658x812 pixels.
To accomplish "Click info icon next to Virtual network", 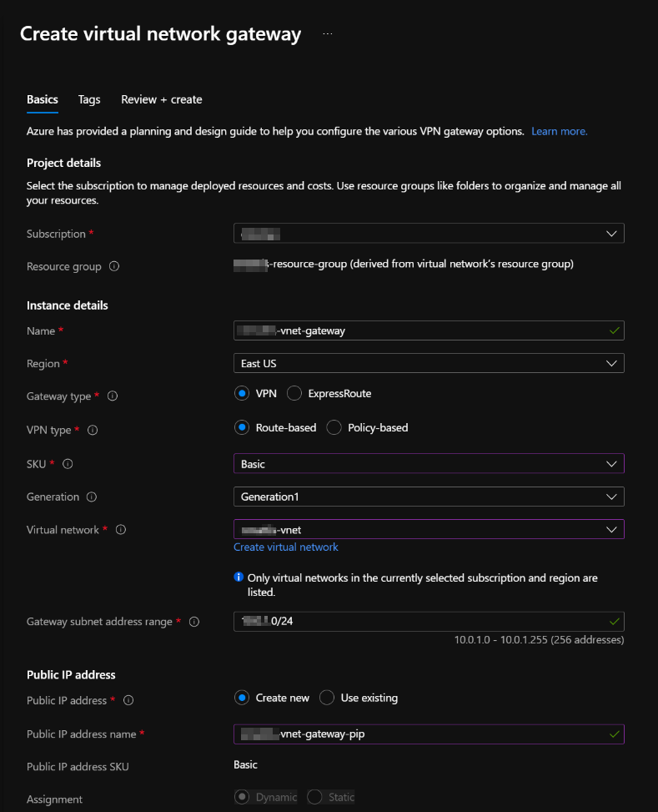I will click(x=121, y=530).
